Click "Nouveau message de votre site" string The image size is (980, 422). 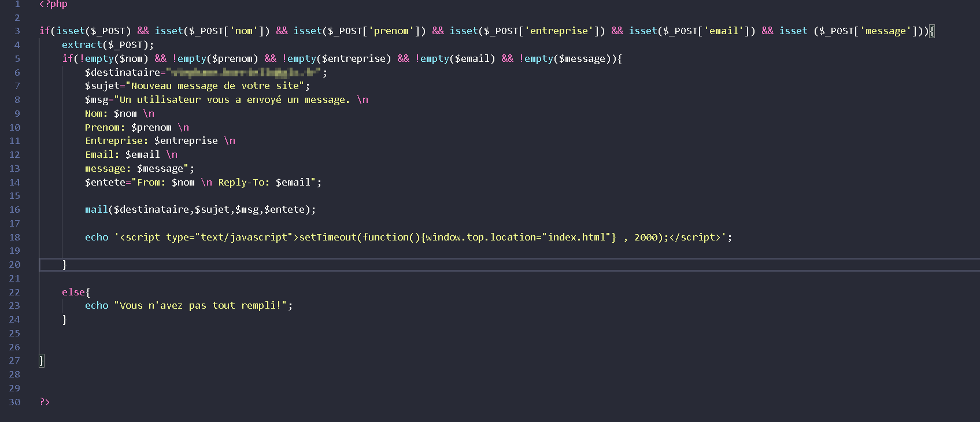point(215,86)
